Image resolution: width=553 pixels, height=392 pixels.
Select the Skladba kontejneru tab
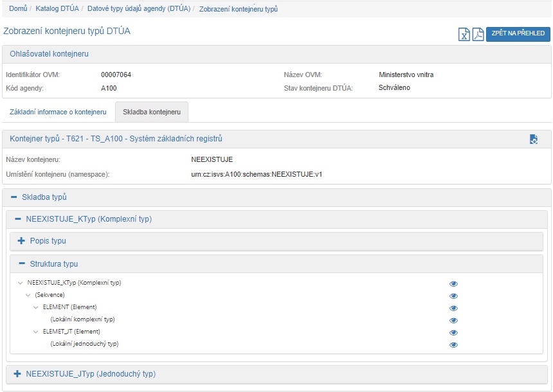click(x=152, y=112)
